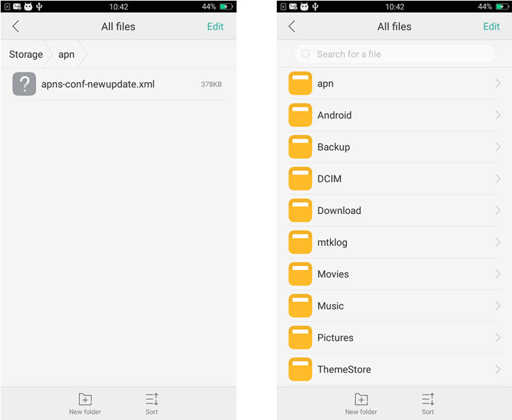Select the apn breadcrumb
Image resolution: width=512 pixels, height=420 pixels.
[66, 55]
